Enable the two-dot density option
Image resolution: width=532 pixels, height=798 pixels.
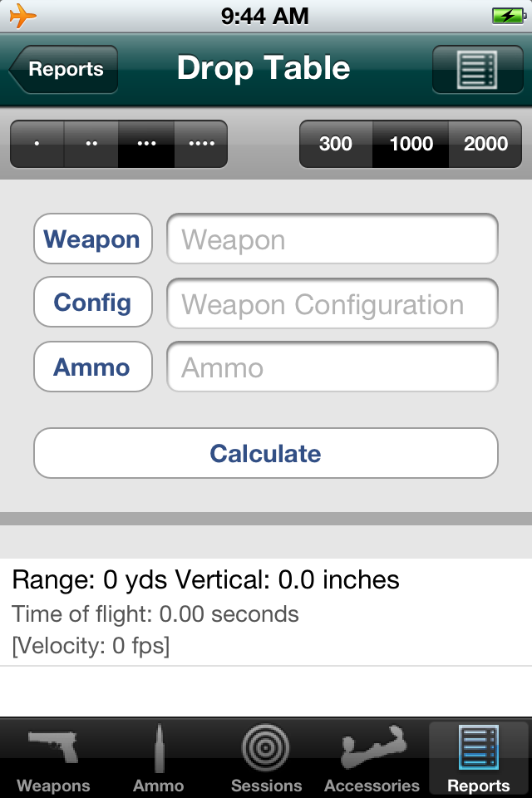tap(90, 143)
